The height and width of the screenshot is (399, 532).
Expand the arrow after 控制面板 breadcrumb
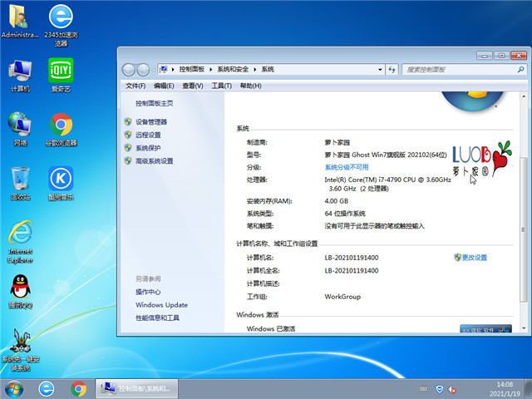[x=210, y=69]
